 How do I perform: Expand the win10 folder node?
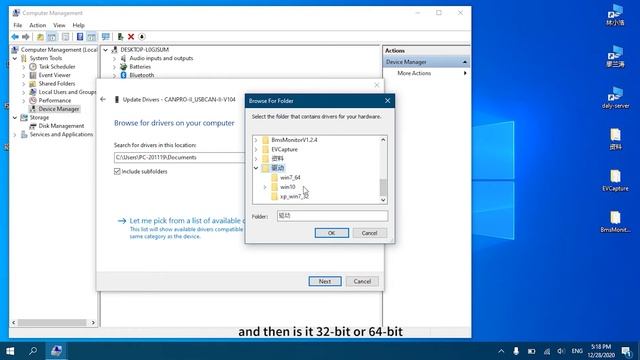265,187
